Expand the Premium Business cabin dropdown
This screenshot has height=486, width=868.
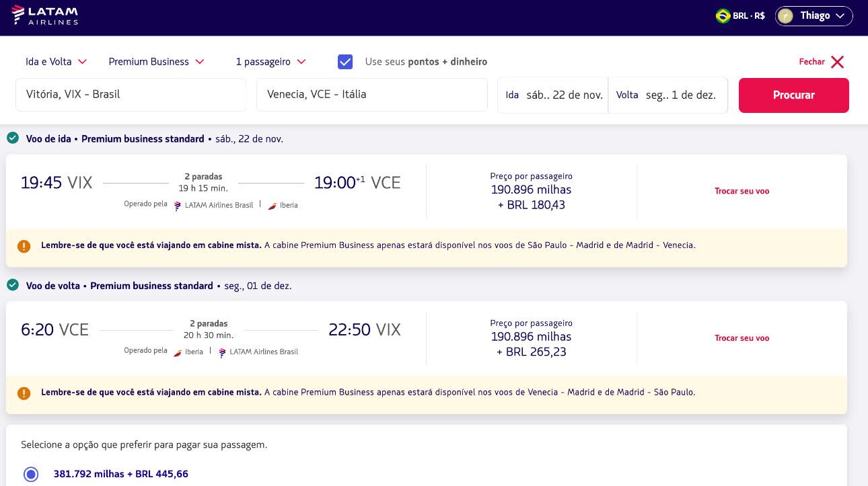156,61
